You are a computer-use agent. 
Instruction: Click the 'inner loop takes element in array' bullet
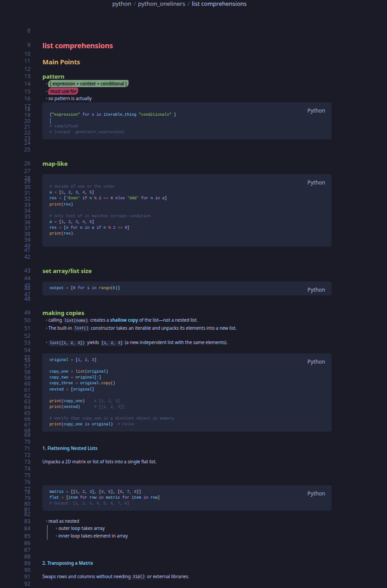[93, 536]
